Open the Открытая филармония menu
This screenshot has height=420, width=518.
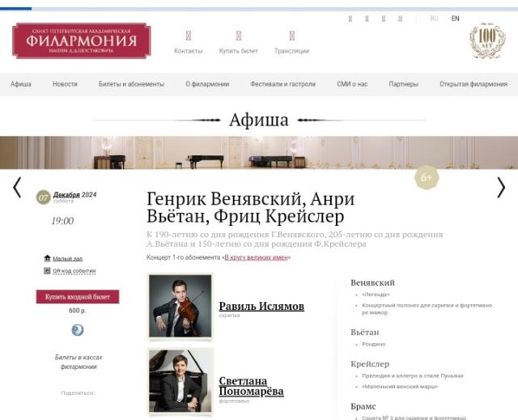pos(473,84)
